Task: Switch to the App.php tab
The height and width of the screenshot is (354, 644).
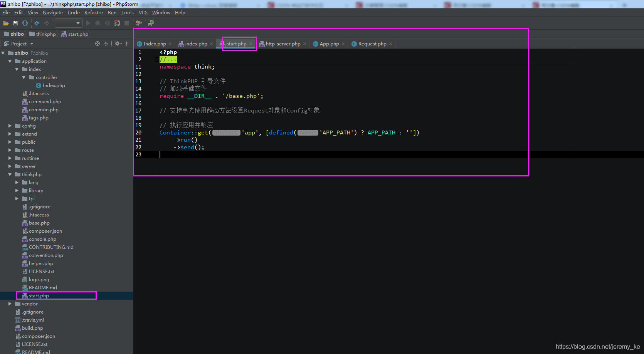Action: 329,44
